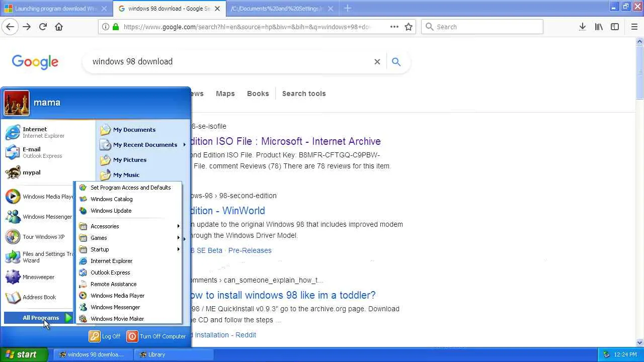Open My Pictures folder
The height and width of the screenshot is (362, 644).
point(143,160)
